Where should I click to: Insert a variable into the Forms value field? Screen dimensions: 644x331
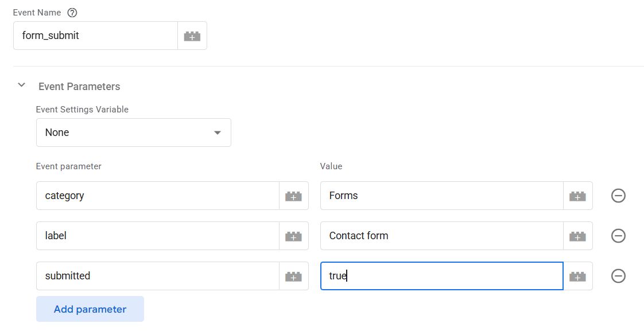pyautogui.click(x=577, y=196)
